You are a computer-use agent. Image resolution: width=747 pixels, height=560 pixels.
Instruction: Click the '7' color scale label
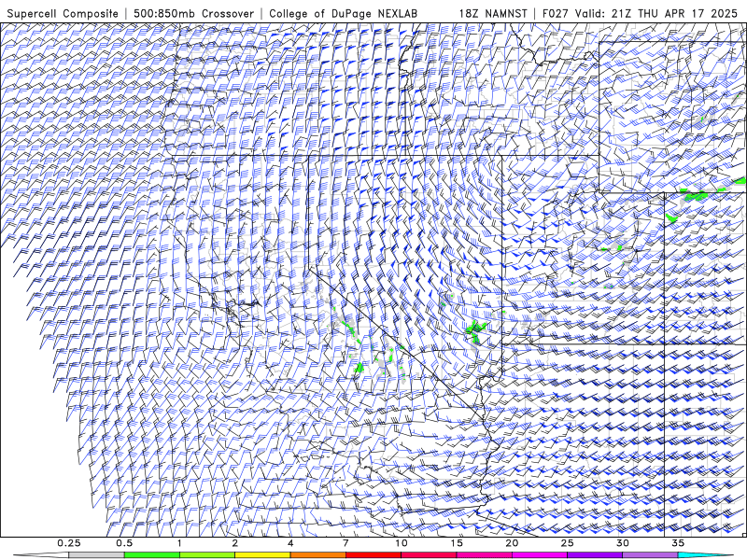tap(345, 543)
